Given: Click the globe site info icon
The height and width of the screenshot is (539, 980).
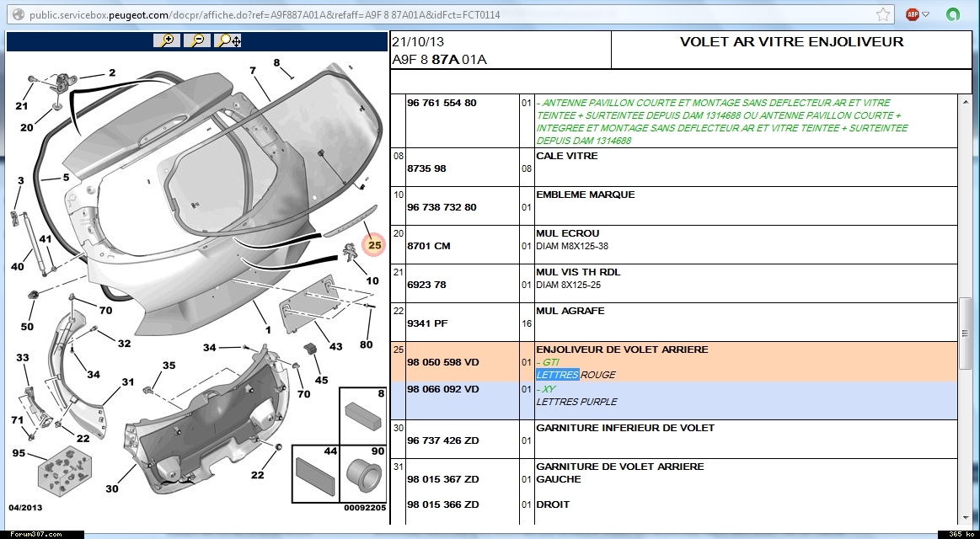Looking at the screenshot, I should point(17,15).
